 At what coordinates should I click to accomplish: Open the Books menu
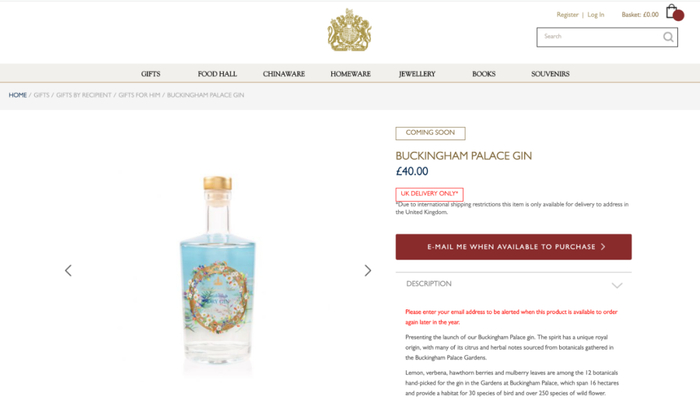pos(484,74)
